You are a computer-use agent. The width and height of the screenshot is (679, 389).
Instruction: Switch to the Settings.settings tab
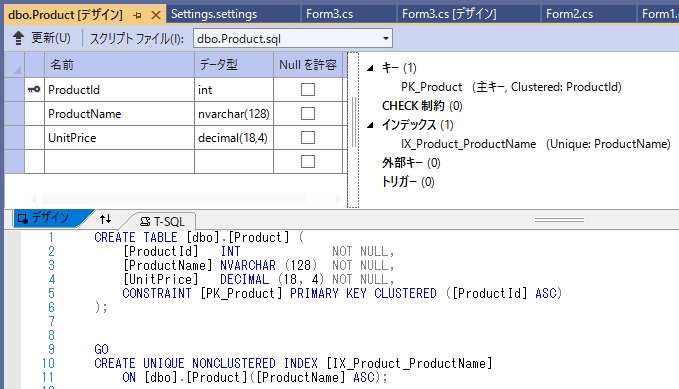coord(214,14)
